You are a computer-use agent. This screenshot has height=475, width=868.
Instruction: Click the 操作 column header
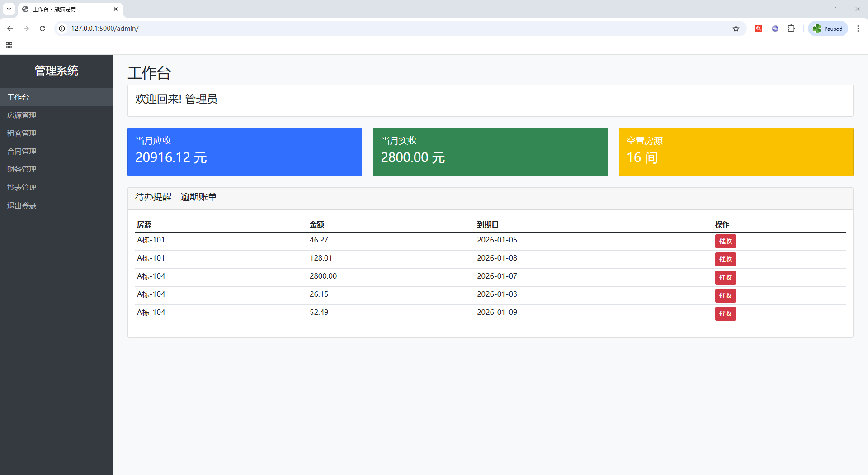[722, 224]
